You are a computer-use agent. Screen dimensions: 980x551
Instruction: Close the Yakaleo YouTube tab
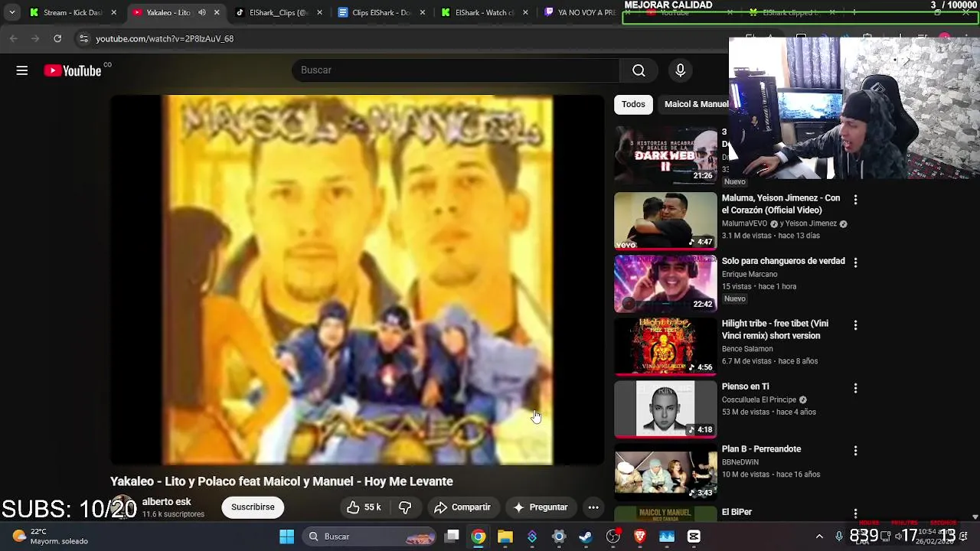point(217,13)
